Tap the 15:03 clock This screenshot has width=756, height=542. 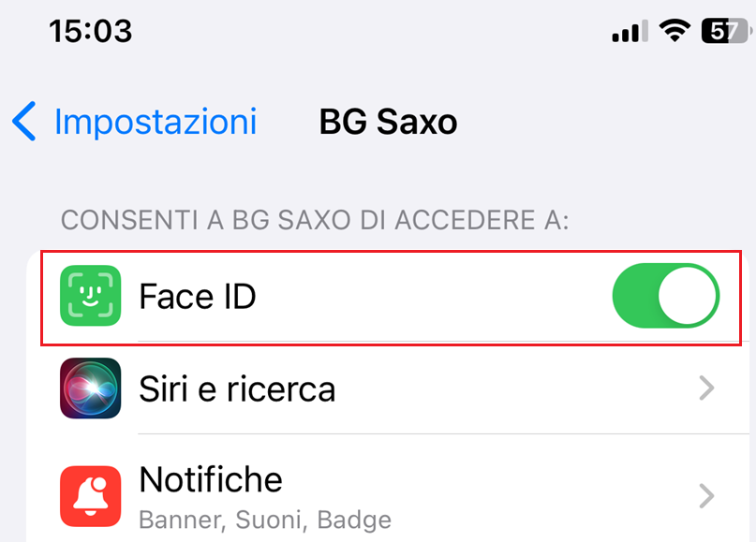click(90, 31)
